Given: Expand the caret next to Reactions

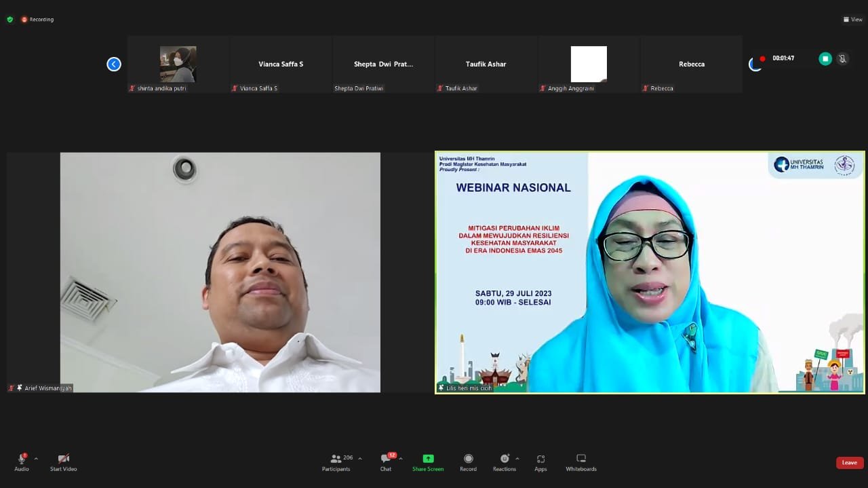Looking at the screenshot, I should coord(517,458).
